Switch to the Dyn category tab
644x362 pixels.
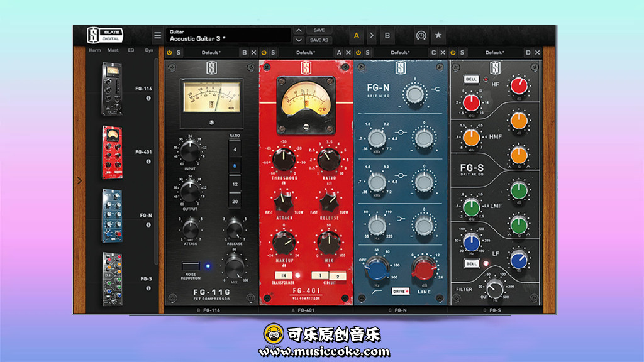click(x=148, y=50)
